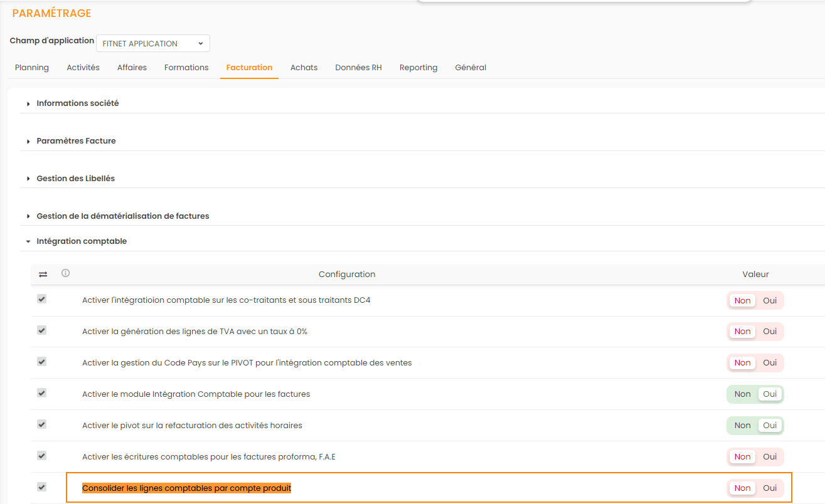The width and height of the screenshot is (825, 504).
Task: Toggle checkbox for Consolider les lignes comptables row
Action: click(42, 487)
